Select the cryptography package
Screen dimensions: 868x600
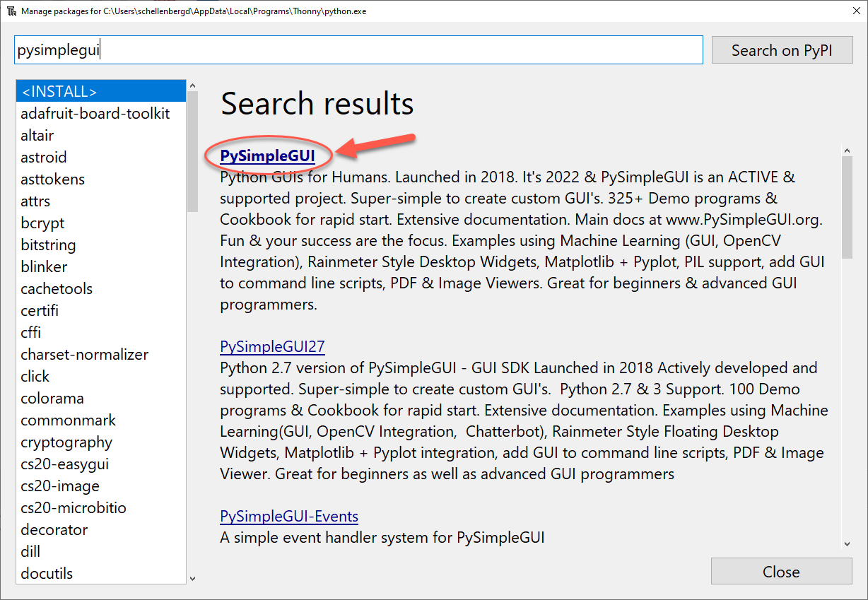click(x=66, y=442)
